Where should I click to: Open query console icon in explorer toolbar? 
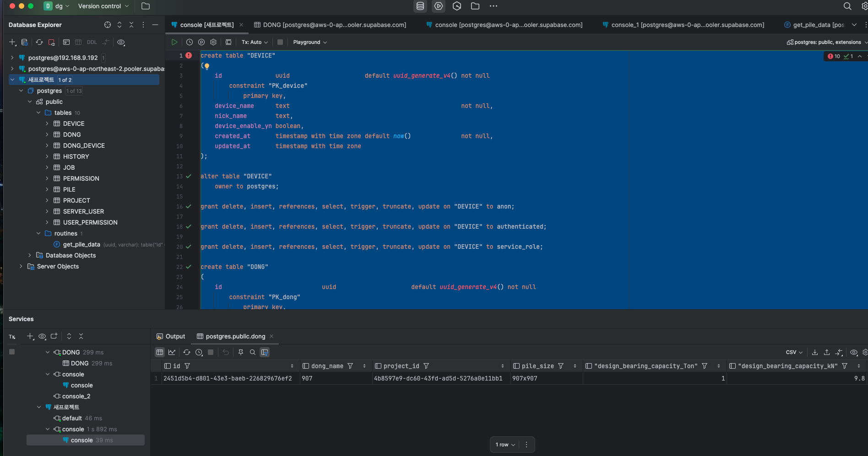tap(66, 42)
